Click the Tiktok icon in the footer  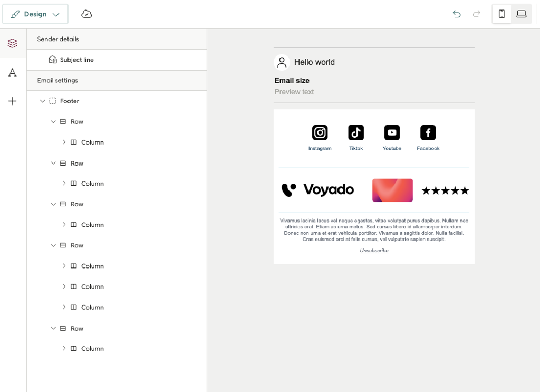(355, 132)
